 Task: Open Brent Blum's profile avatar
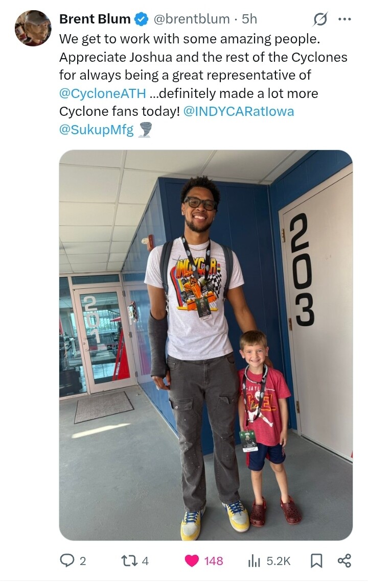point(33,28)
